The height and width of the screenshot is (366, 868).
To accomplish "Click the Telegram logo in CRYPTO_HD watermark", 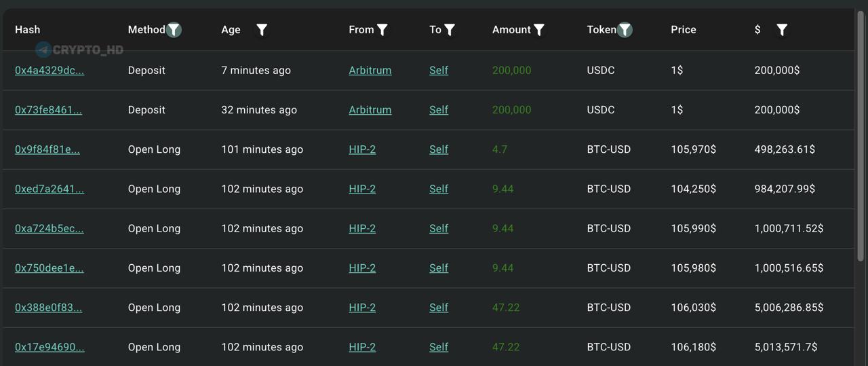I will tap(43, 50).
